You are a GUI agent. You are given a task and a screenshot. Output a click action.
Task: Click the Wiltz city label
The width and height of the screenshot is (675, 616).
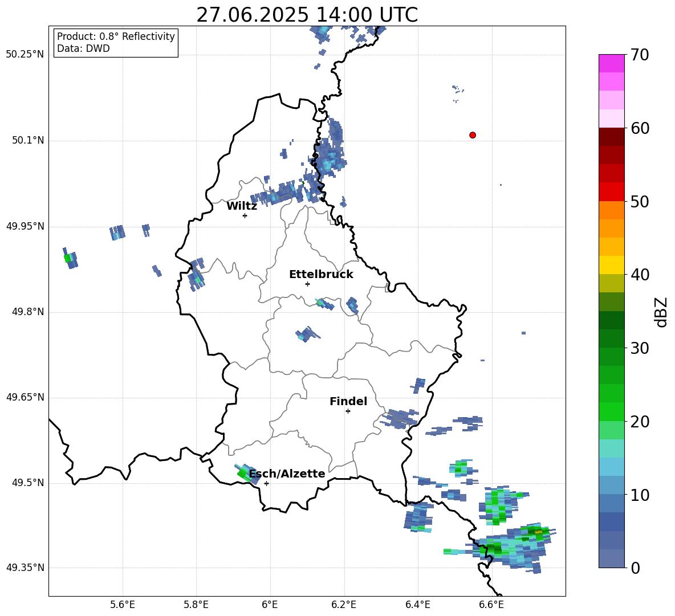pos(242,206)
